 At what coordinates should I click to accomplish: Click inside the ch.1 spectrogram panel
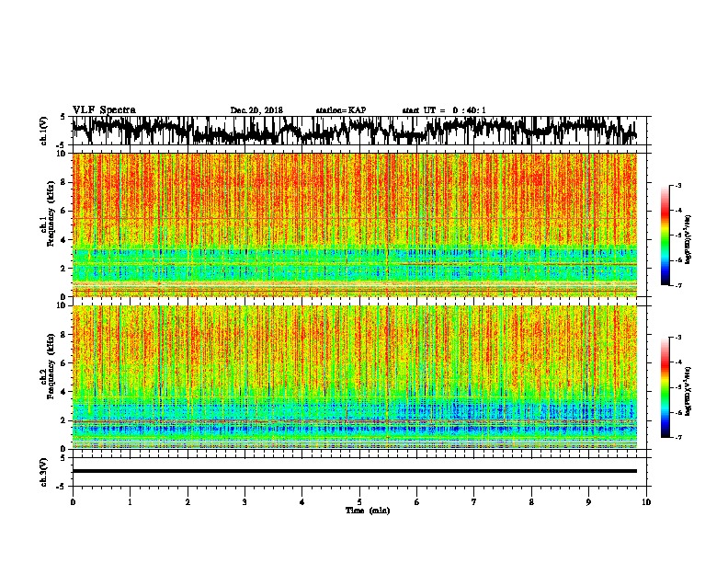[x=354, y=224]
